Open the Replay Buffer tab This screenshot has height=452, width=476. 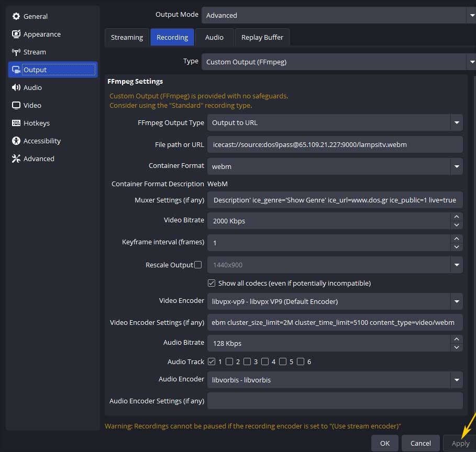click(x=262, y=37)
